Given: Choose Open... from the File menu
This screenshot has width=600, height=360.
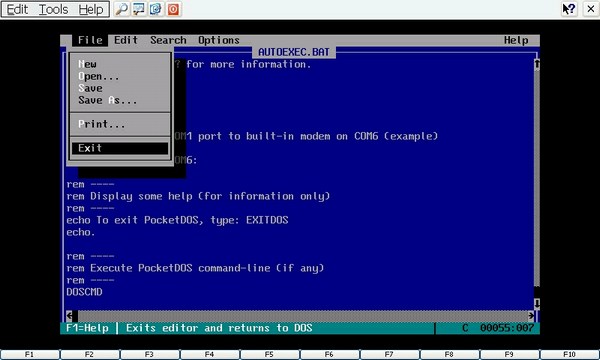Looking at the screenshot, I should pos(120,76).
